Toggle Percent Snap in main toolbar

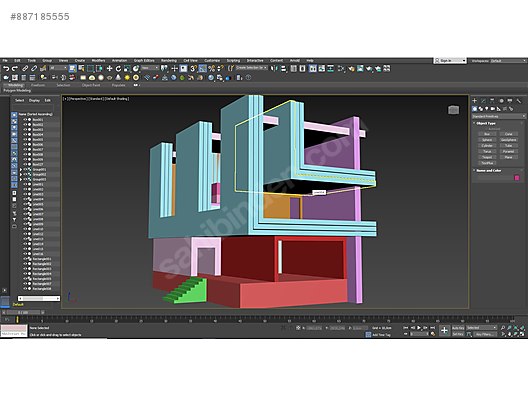click(x=211, y=69)
